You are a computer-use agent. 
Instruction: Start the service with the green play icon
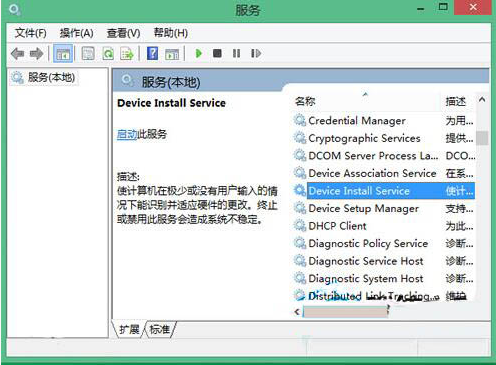pos(199,53)
